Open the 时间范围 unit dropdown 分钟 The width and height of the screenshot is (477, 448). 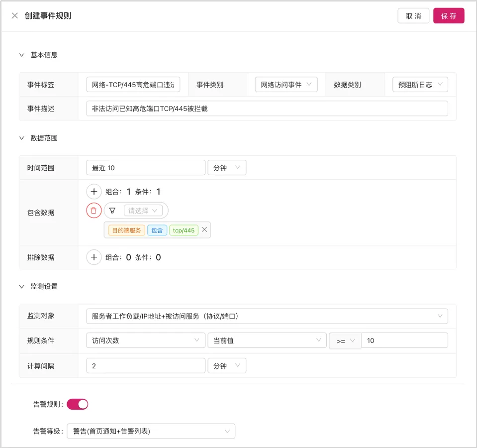coord(227,168)
